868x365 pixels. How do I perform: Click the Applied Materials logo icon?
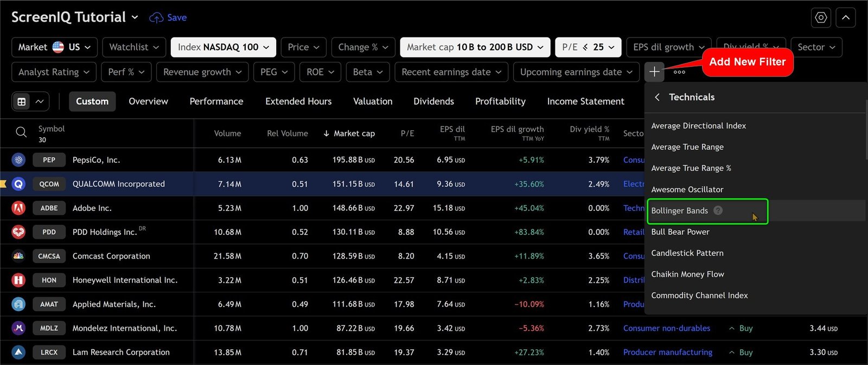coord(18,304)
